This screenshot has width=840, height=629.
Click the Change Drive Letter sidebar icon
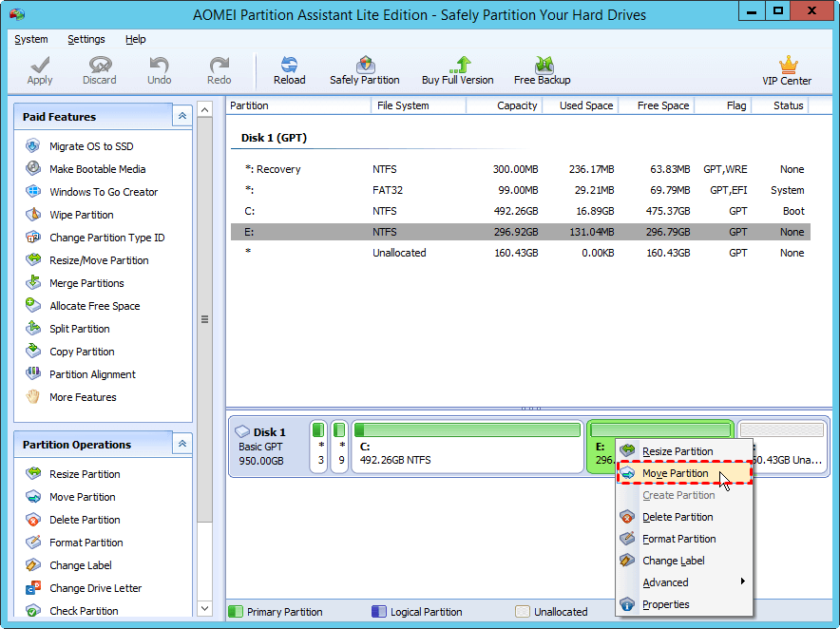[x=32, y=588]
